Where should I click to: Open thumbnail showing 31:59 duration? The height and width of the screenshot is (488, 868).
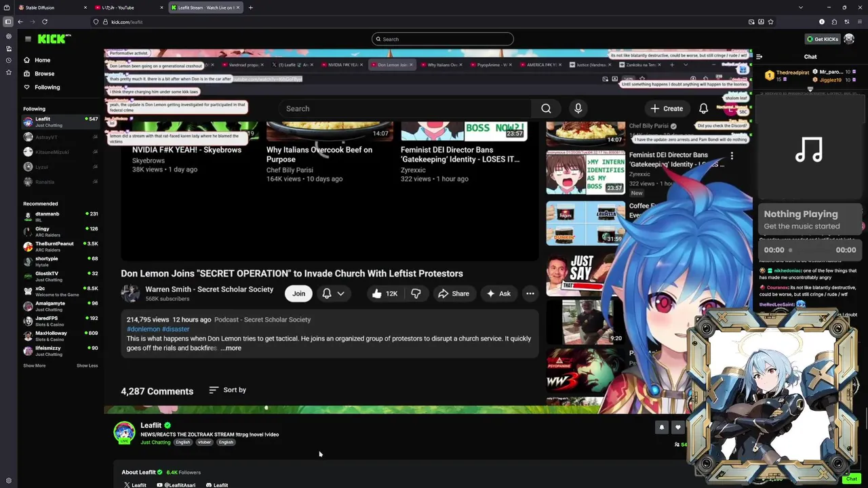click(x=586, y=223)
